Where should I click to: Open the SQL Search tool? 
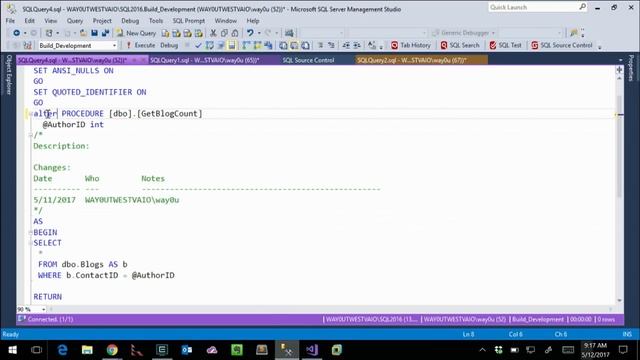[x=460, y=45]
